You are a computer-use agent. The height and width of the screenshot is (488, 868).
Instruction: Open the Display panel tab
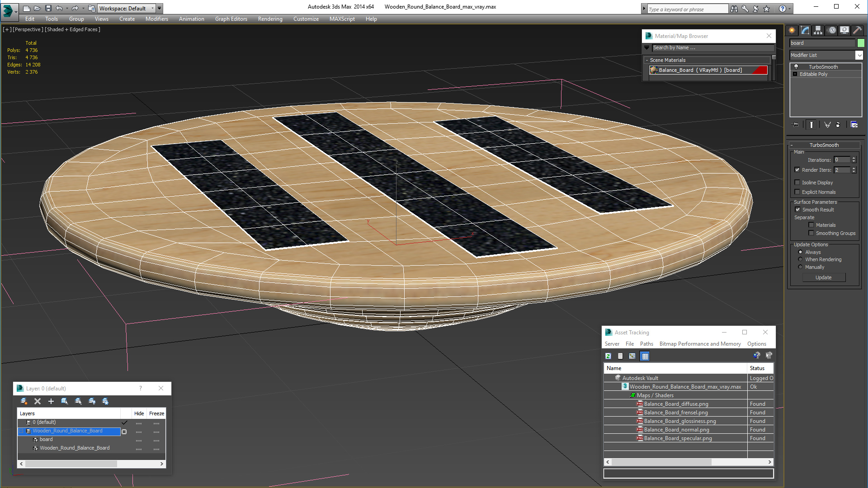point(844,30)
